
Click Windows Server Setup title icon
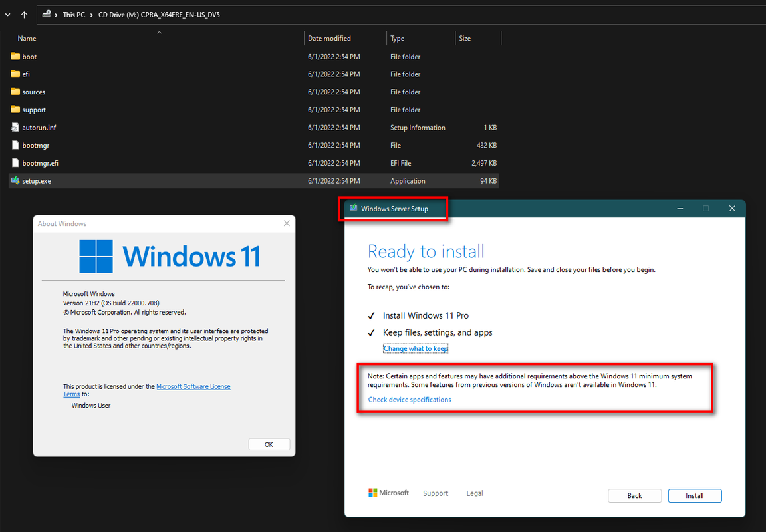tap(354, 209)
